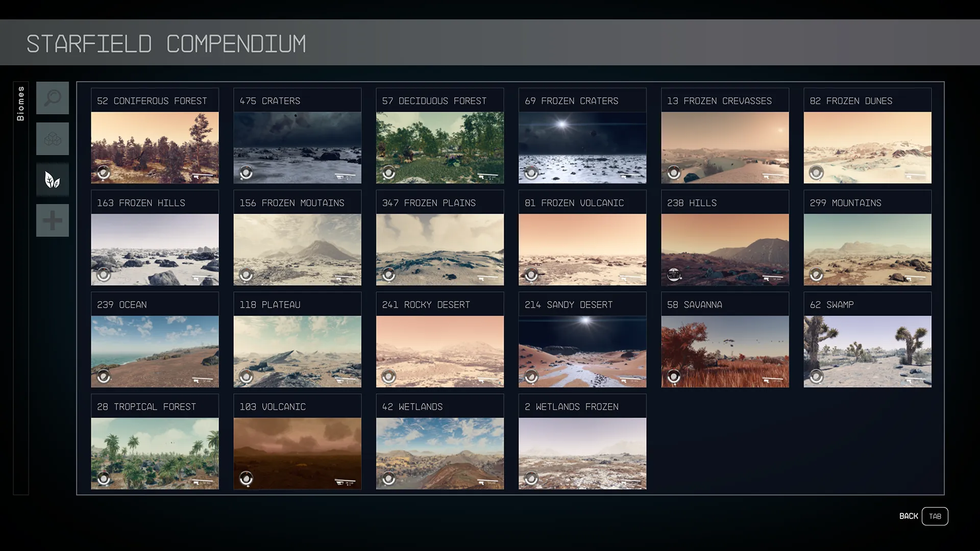Open the Frozen Volcanic biome thumbnail
The height and width of the screenshot is (551, 980).
click(582, 249)
